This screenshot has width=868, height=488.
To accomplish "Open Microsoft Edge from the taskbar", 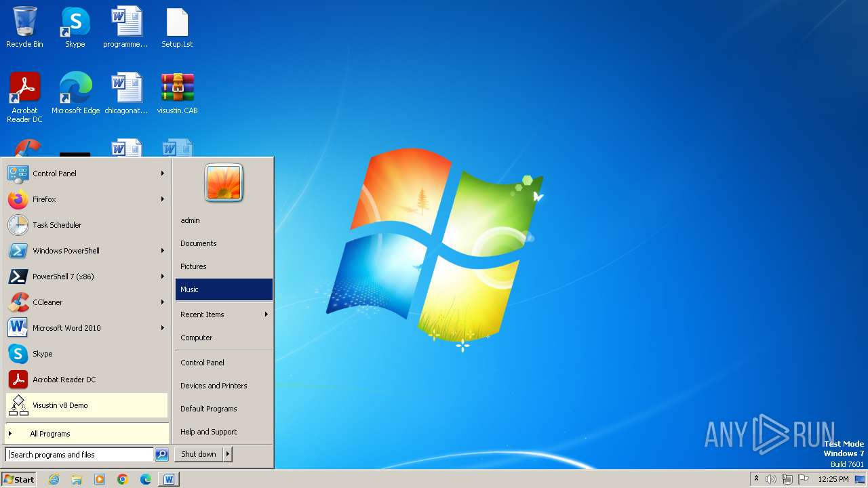I will pos(146,479).
